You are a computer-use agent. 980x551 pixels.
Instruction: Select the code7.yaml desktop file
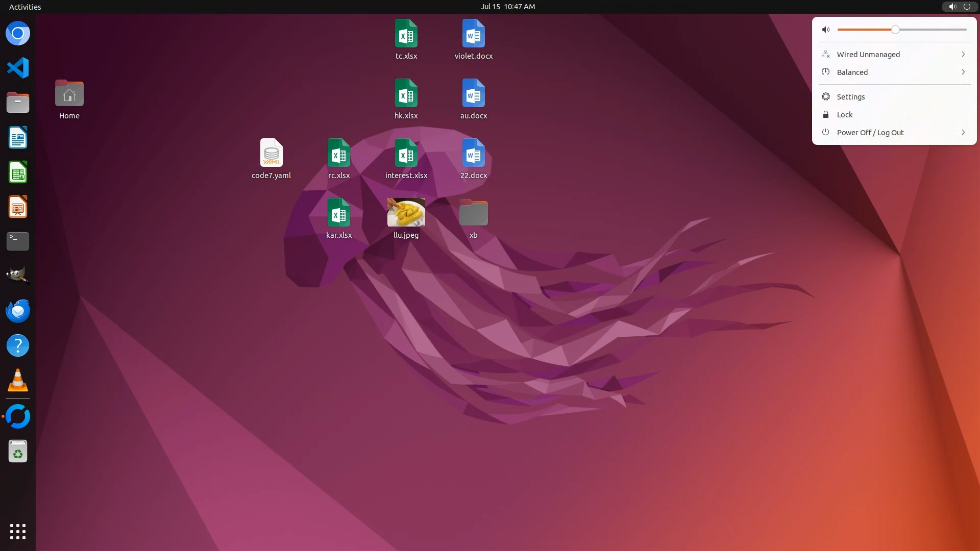[x=271, y=153]
